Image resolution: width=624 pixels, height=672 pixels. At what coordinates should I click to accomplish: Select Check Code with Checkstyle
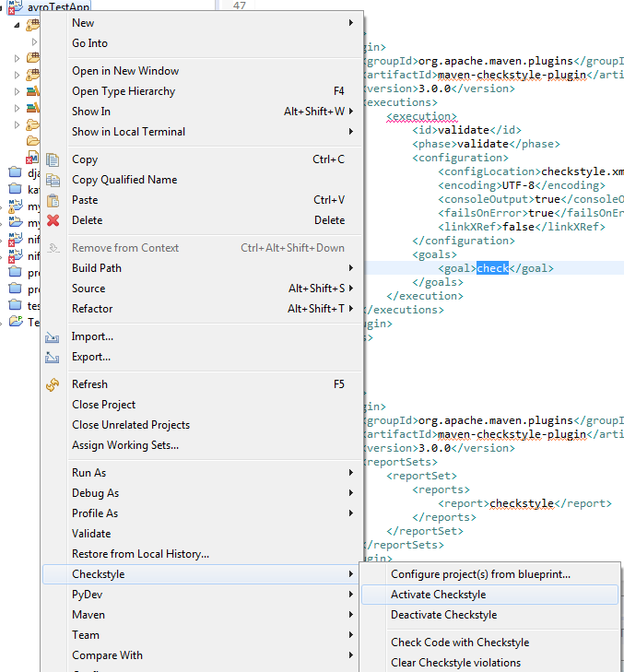(x=489, y=643)
